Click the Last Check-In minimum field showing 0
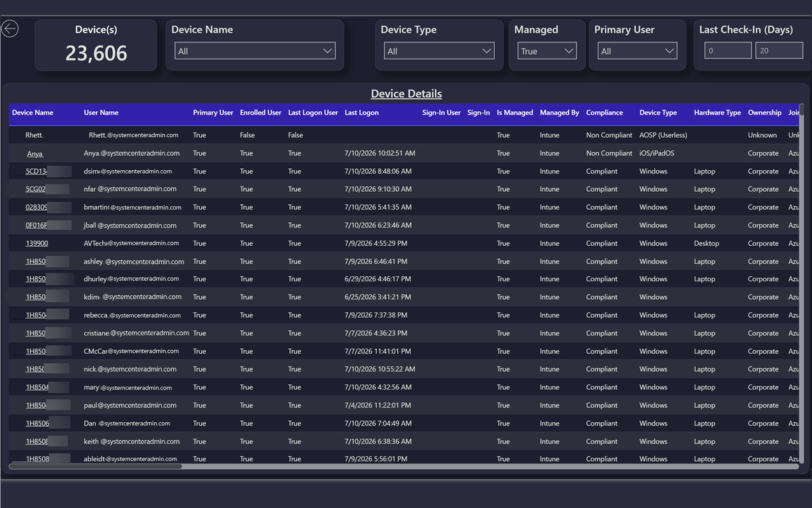The height and width of the screenshot is (508, 812). point(728,51)
